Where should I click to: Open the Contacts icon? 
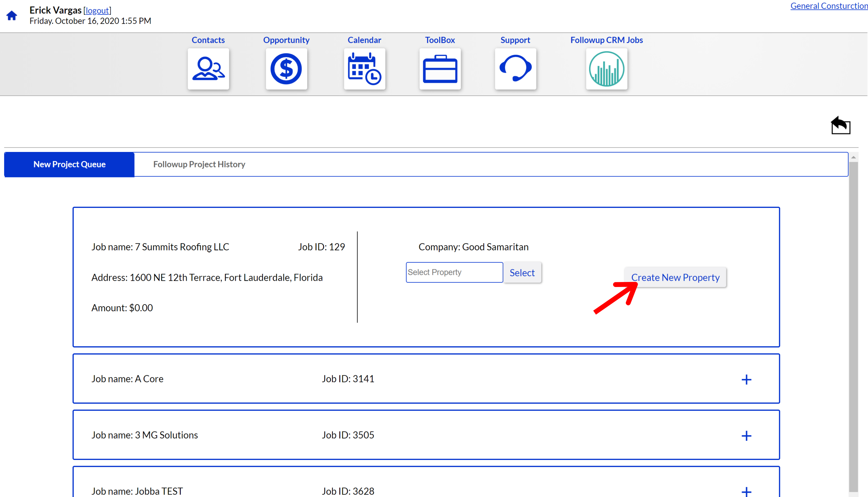[208, 69]
